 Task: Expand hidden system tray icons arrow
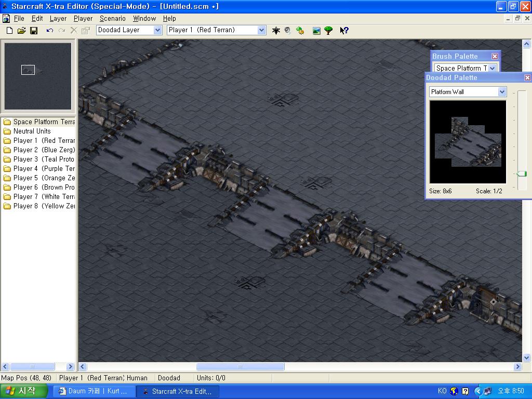(x=478, y=391)
